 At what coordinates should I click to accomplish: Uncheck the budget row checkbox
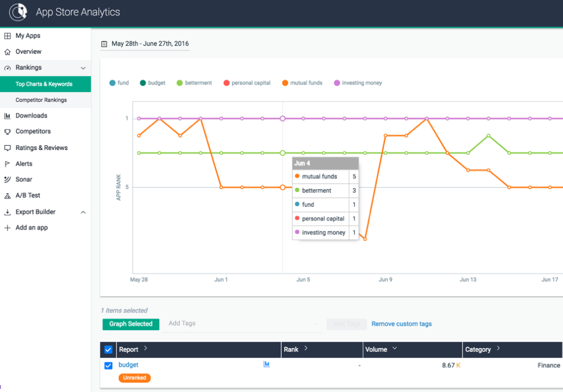pos(109,365)
